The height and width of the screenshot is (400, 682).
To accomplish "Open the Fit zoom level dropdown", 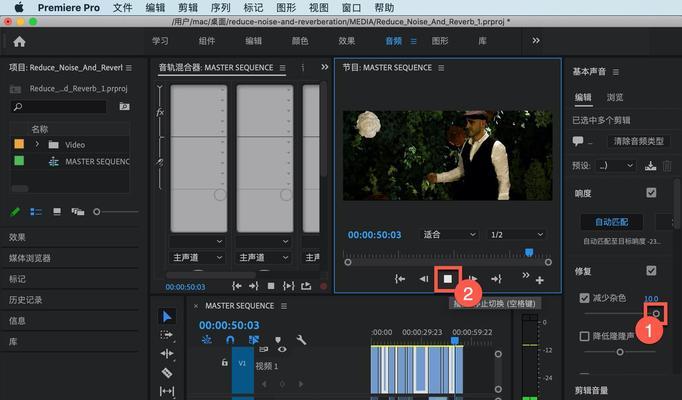I will pyautogui.click(x=449, y=235).
